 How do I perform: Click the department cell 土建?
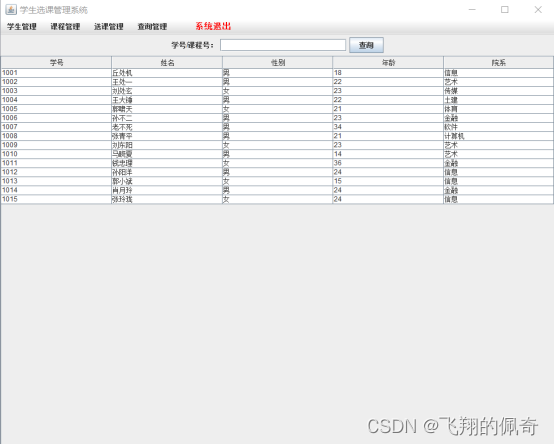498,100
